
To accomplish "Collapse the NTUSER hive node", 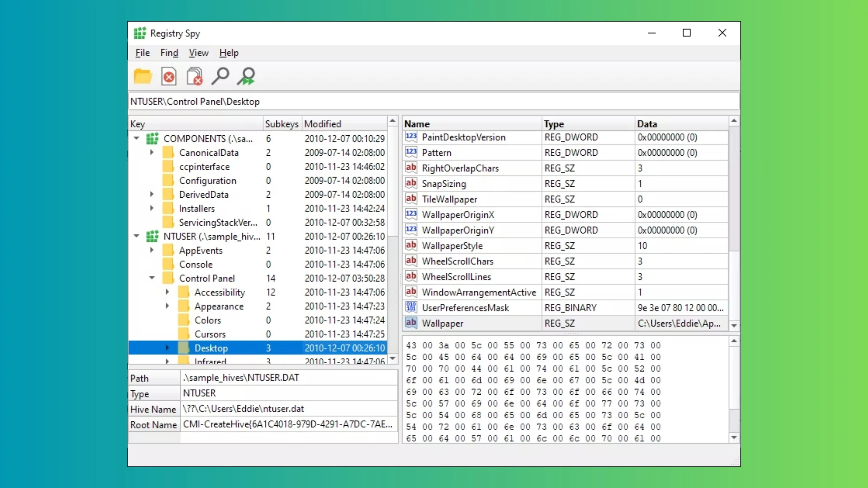I will pyautogui.click(x=137, y=236).
